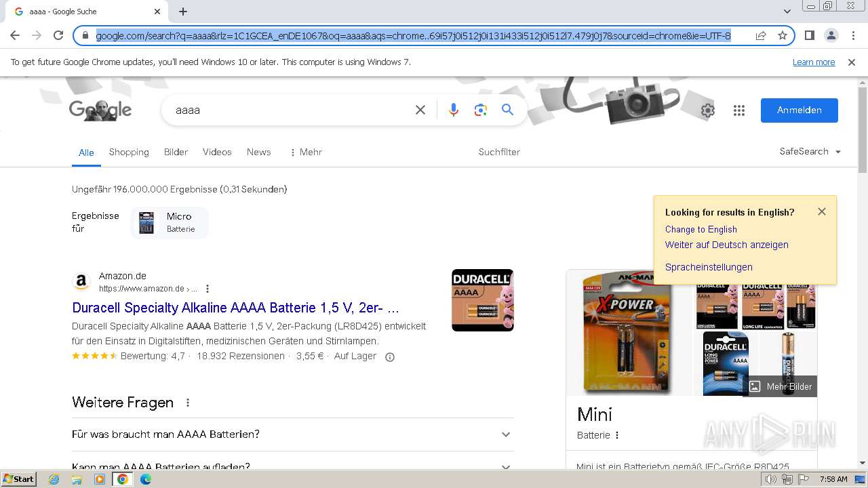Open Spracheinstellungen link
This screenshot has width=868, height=488.
tap(709, 267)
